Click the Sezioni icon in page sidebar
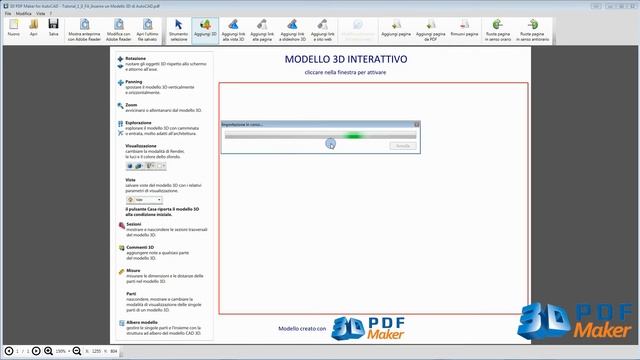This screenshot has height=360, width=640. click(x=122, y=225)
